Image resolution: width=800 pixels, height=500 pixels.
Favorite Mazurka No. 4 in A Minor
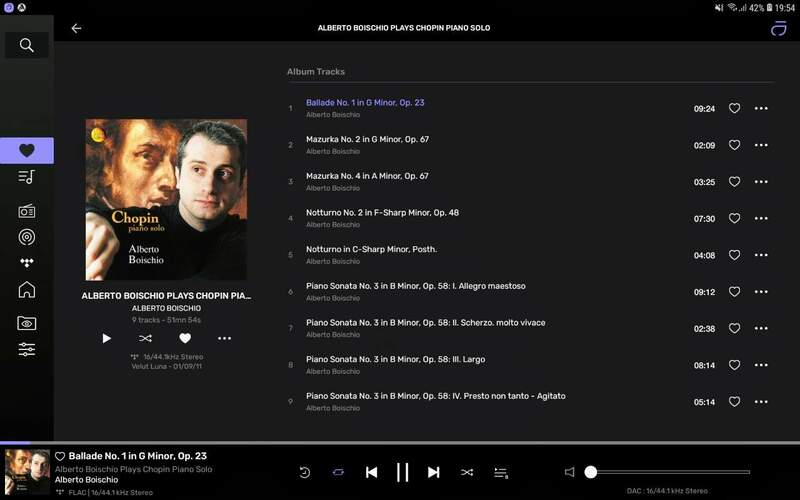click(734, 182)
